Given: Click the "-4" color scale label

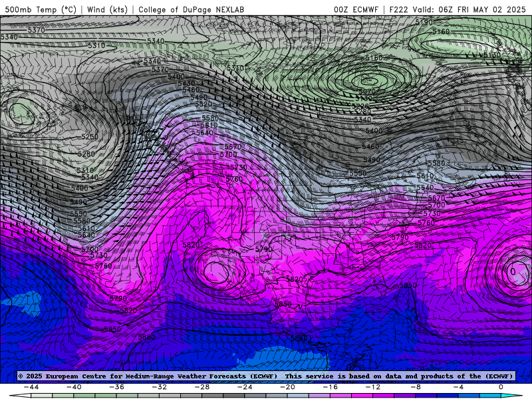Looking at the screenshot, I should [458, 387].
